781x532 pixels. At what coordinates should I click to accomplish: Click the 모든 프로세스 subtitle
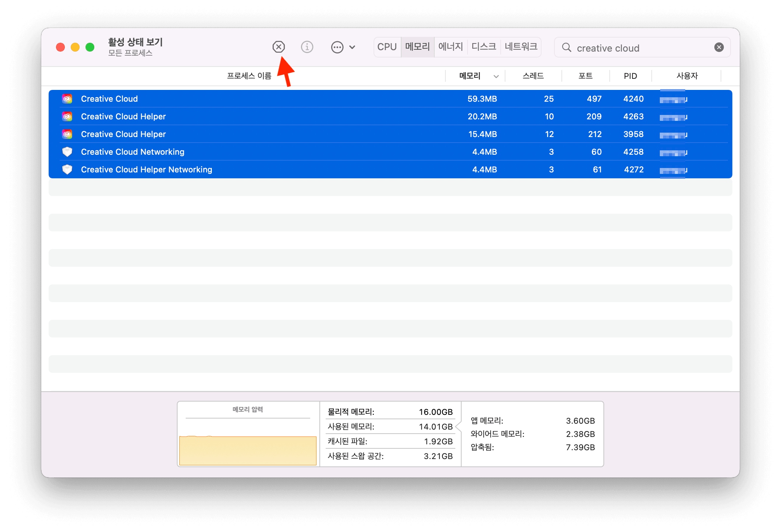(130, 53)
